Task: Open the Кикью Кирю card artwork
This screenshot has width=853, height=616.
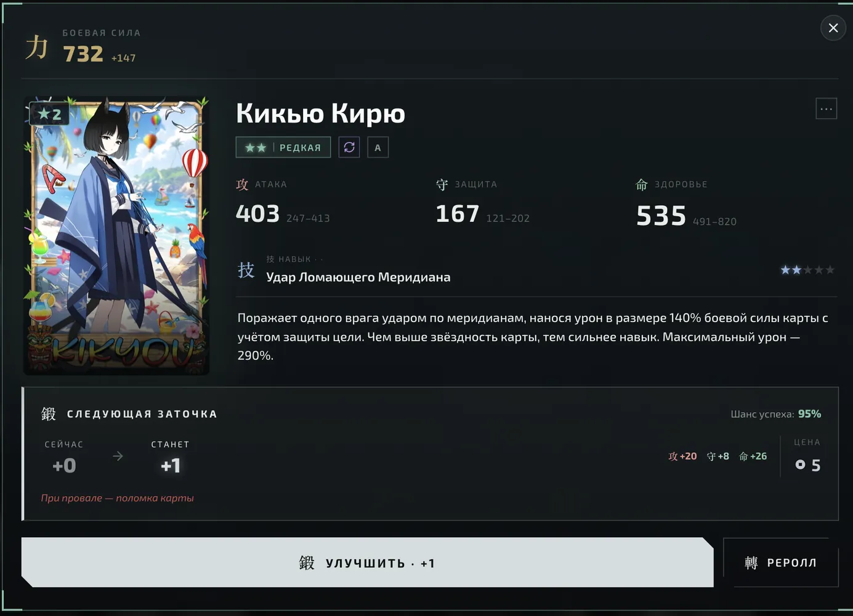Action: click(x=116, y=235)
